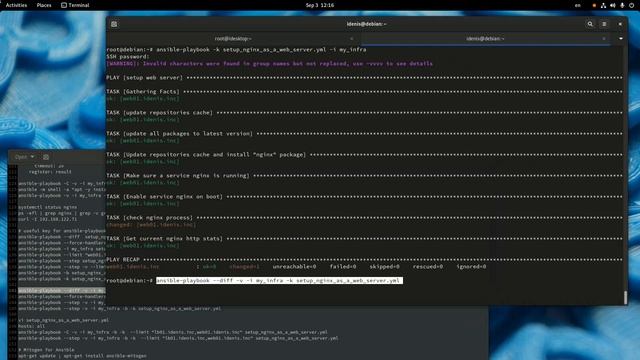
Task: Open new tab icon in terminal header
Action: click(114, 24)
